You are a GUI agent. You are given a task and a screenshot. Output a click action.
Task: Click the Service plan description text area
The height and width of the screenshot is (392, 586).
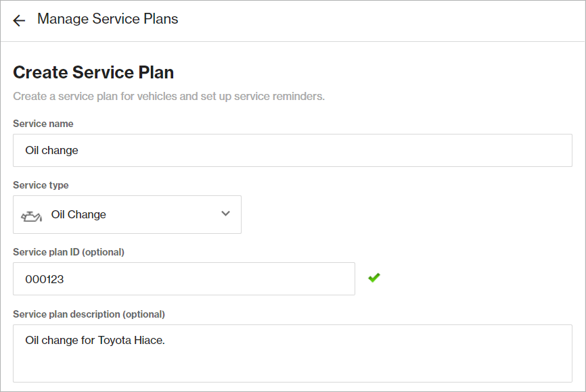291,353
